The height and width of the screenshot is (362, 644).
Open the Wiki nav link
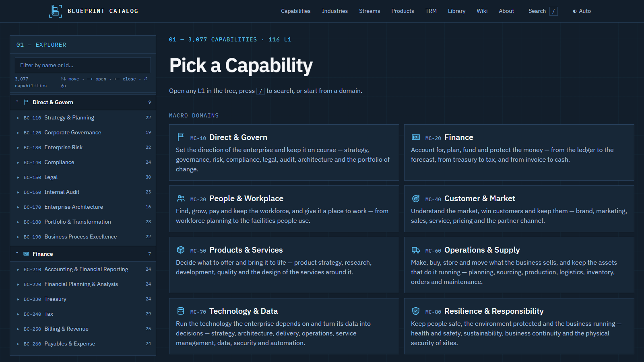click(482, 11)
